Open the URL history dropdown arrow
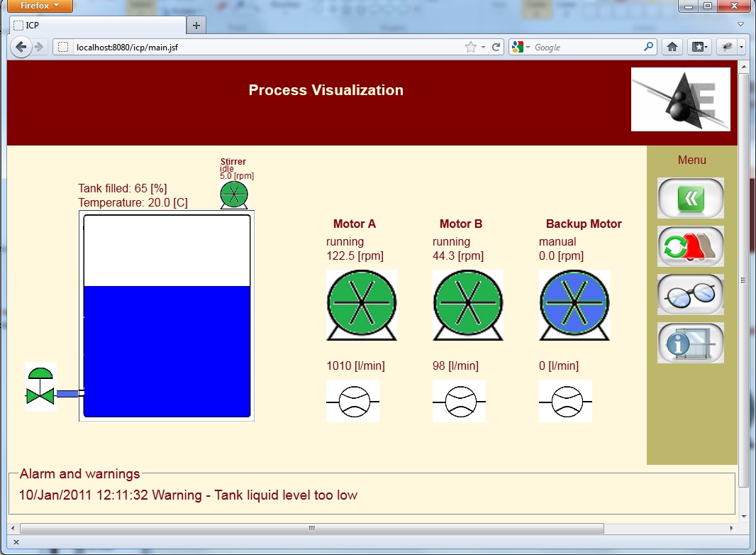This screenshot has width=756, height=555. click(483, 48)
